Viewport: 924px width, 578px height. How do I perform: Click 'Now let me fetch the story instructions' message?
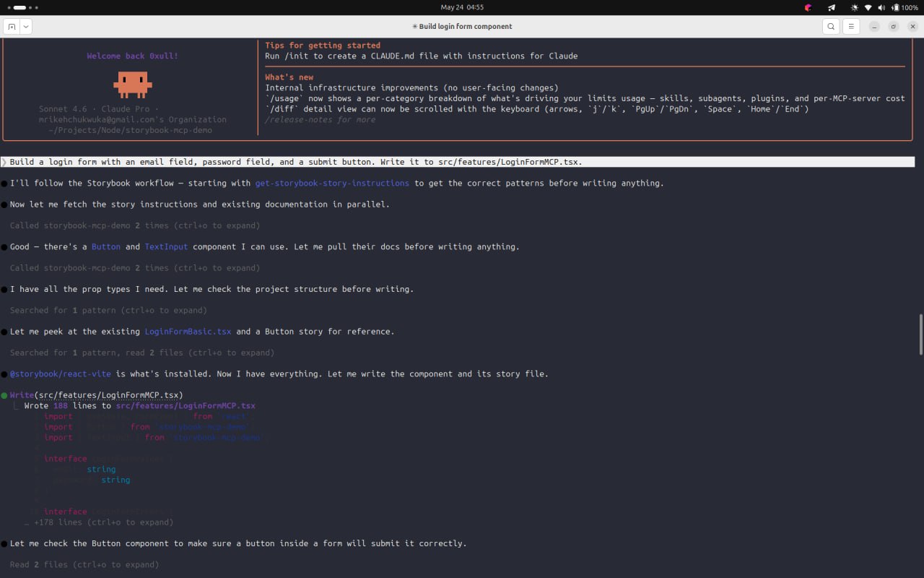pyautogui.click(x=200, y=204)
